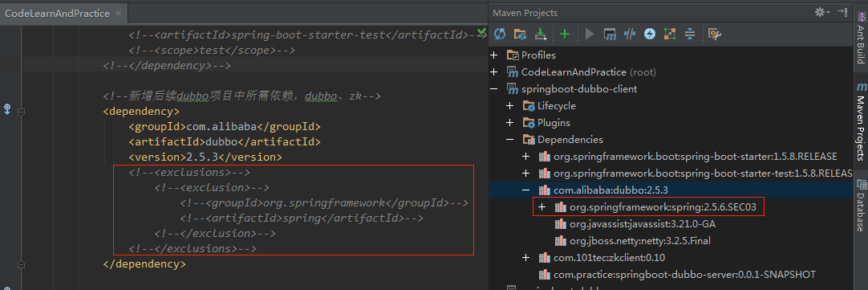The image size is (868, 290).
Task: Select the Dependencies folder item
Action: [570, 140]
